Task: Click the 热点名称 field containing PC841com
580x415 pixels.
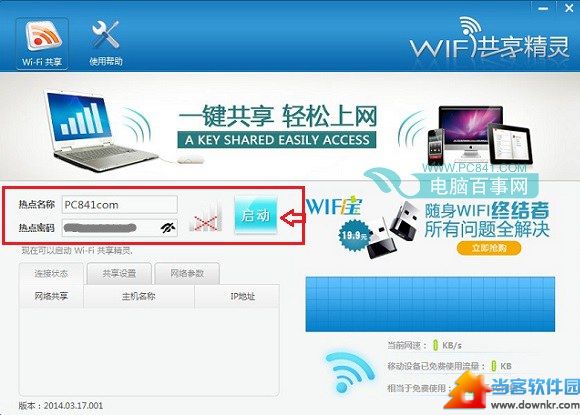Action: pos(119,205)
